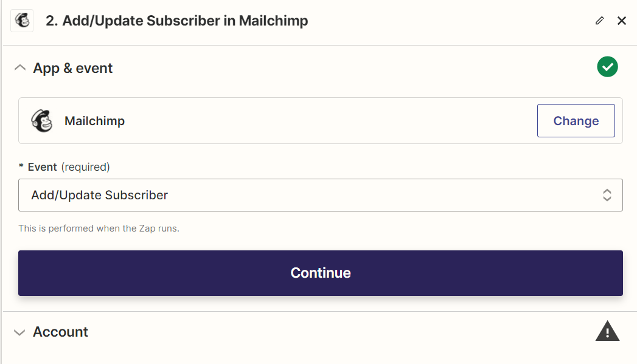
Task: Click the Add/Update Subscriber text in the field
Action: tap(100, 195)
